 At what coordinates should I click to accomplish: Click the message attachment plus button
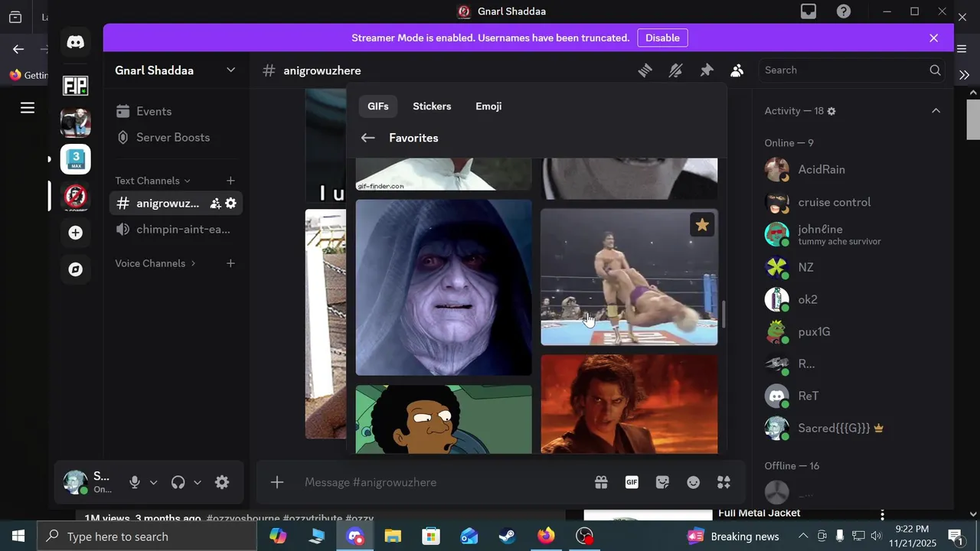[x=277, y=483]
